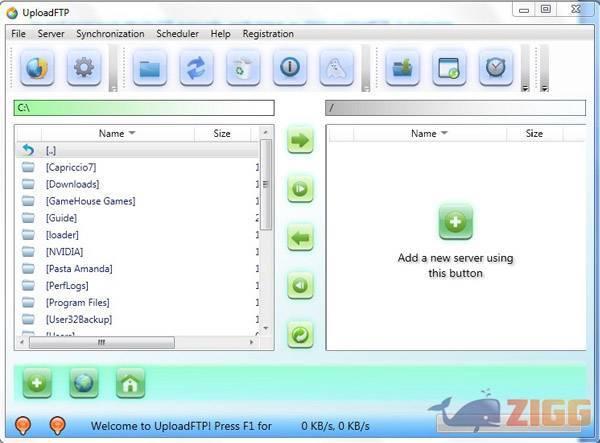Click the green left arrow download button
This screenshot has width=600, height=443.
300,237
